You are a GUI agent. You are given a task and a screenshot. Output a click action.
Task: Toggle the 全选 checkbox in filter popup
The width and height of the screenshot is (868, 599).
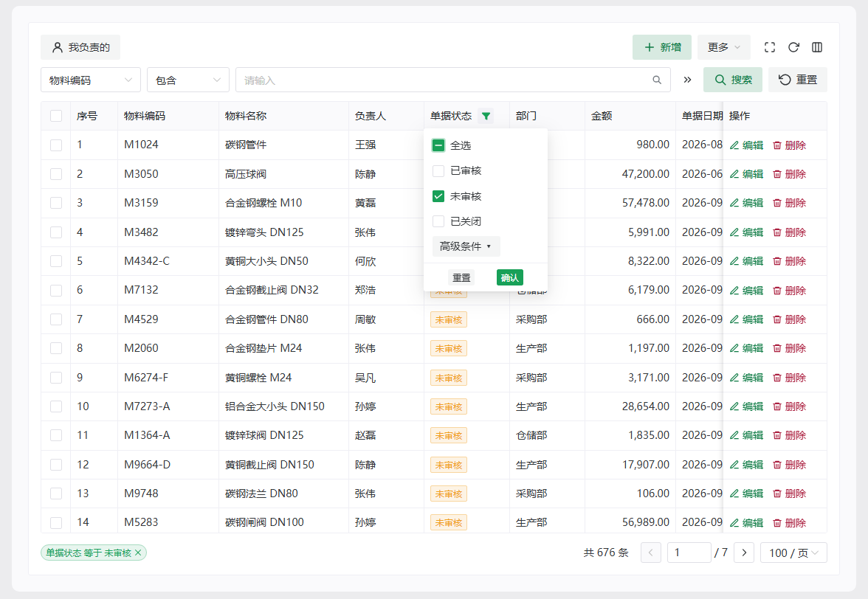[438, 145]
